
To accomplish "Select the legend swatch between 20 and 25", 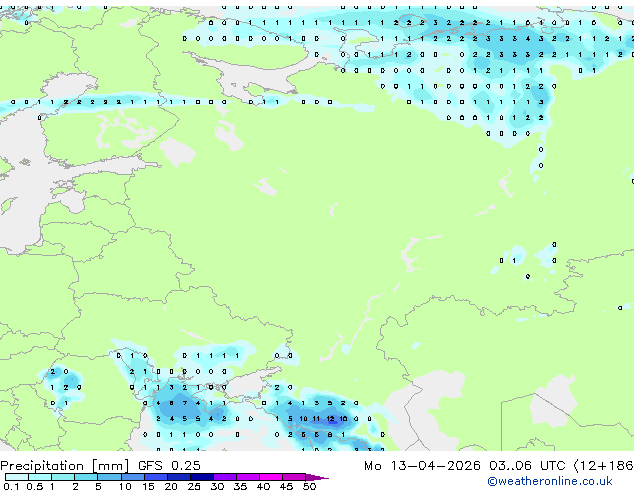I will pos(178,477).
